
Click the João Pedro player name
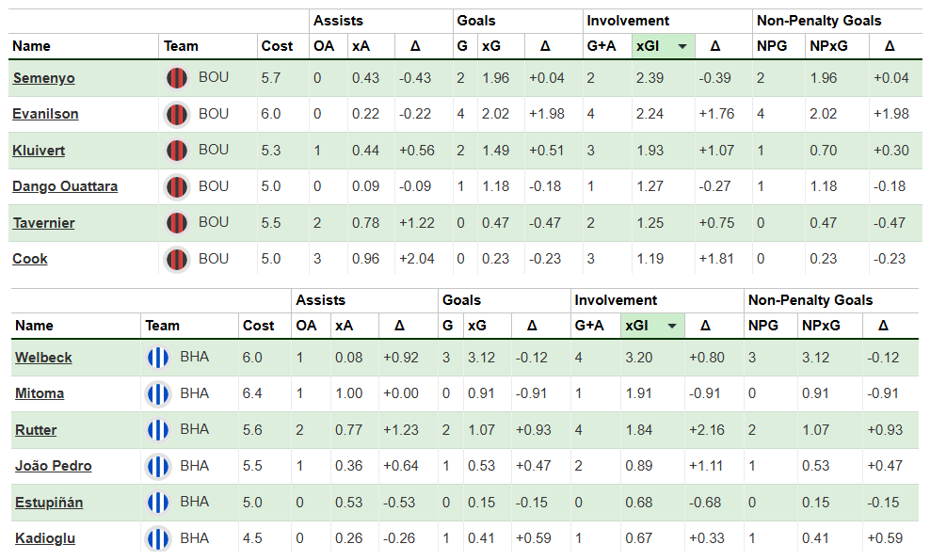54,466
